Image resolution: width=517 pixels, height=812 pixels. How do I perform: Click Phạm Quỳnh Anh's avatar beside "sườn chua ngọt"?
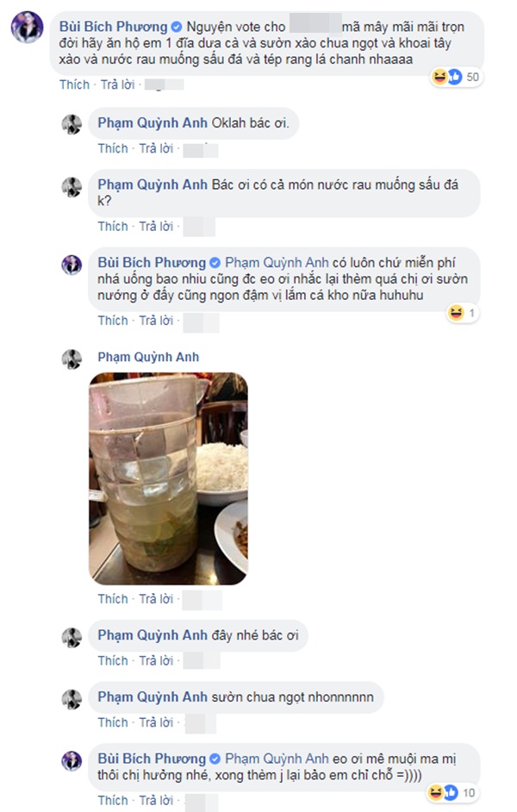pyautogui.click(x=72, y=699)
